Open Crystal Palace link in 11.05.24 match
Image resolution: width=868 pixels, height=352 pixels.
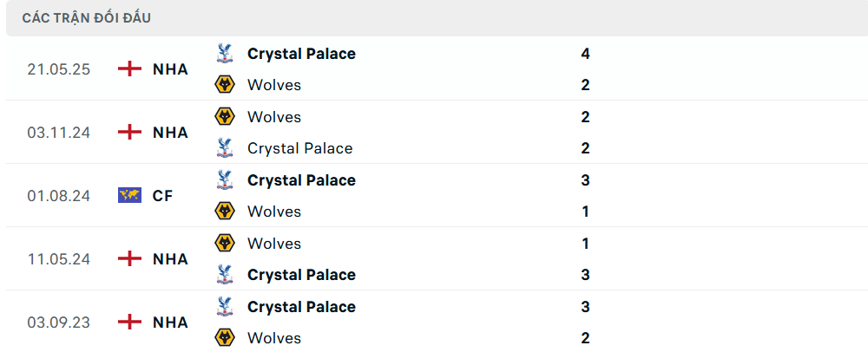[x=301, y=275]
